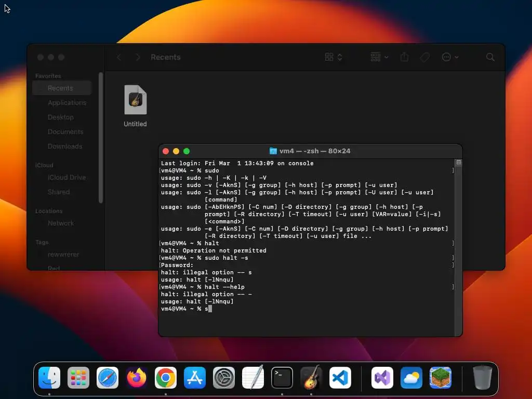
Task: Open Finder more actions ellipsis menu
Action: click(450, 57)
